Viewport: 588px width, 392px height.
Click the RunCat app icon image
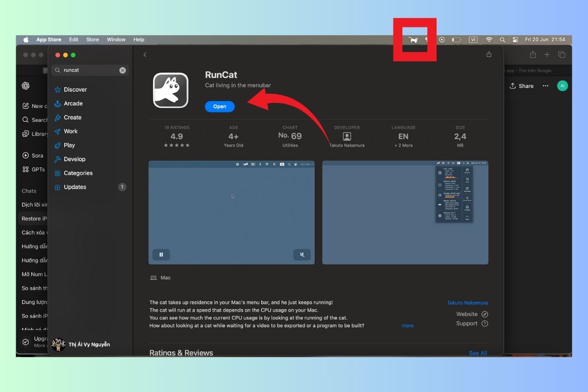(x=171, y=90)
